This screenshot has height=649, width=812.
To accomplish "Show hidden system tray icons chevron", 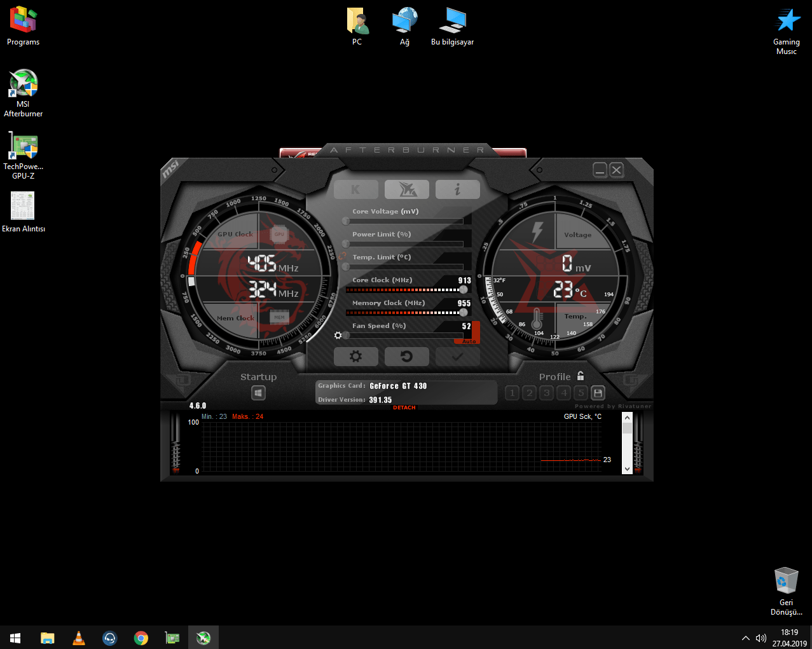I will pyautogui.click(x=745, y=638).
